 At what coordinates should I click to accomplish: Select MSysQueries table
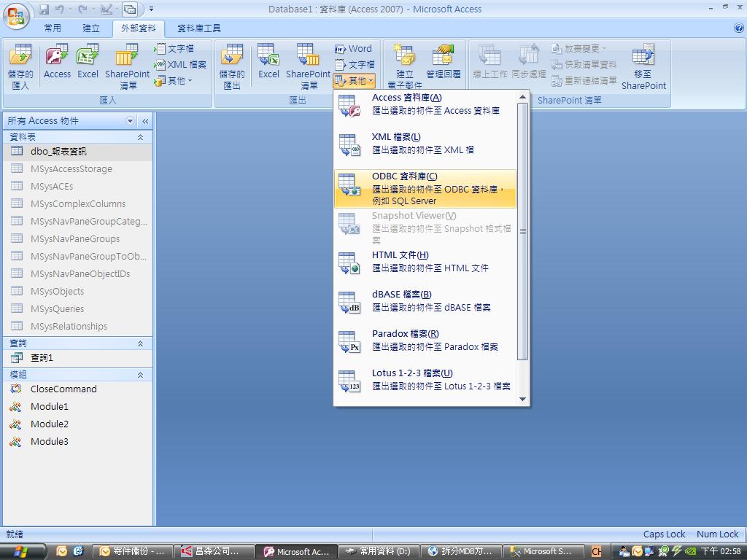click(78, 309)
